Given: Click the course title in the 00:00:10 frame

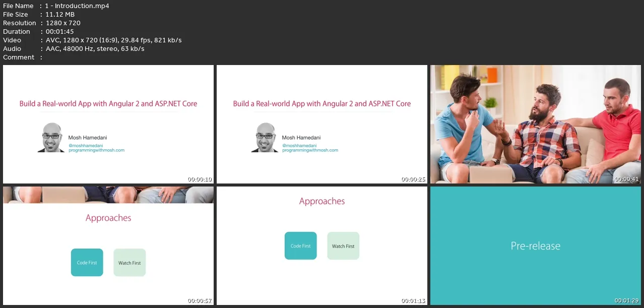Looking at the screenshot, I should point(108,104).
